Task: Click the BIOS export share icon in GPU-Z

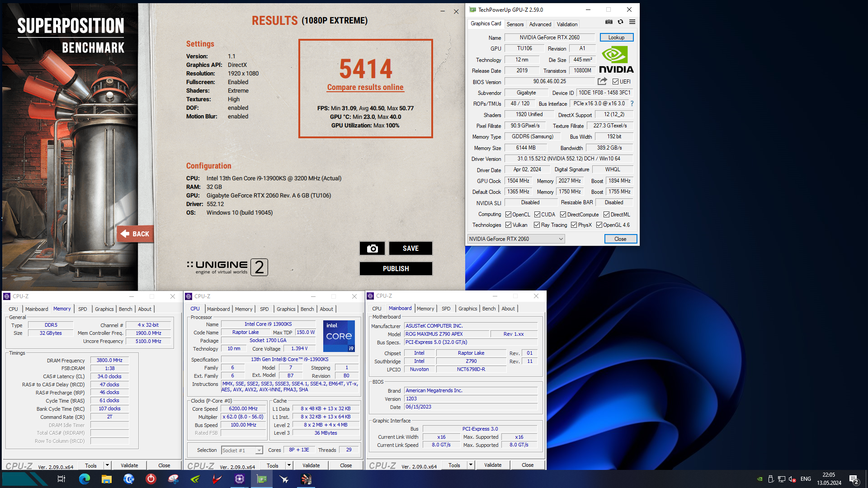Action: coord(602,81)
